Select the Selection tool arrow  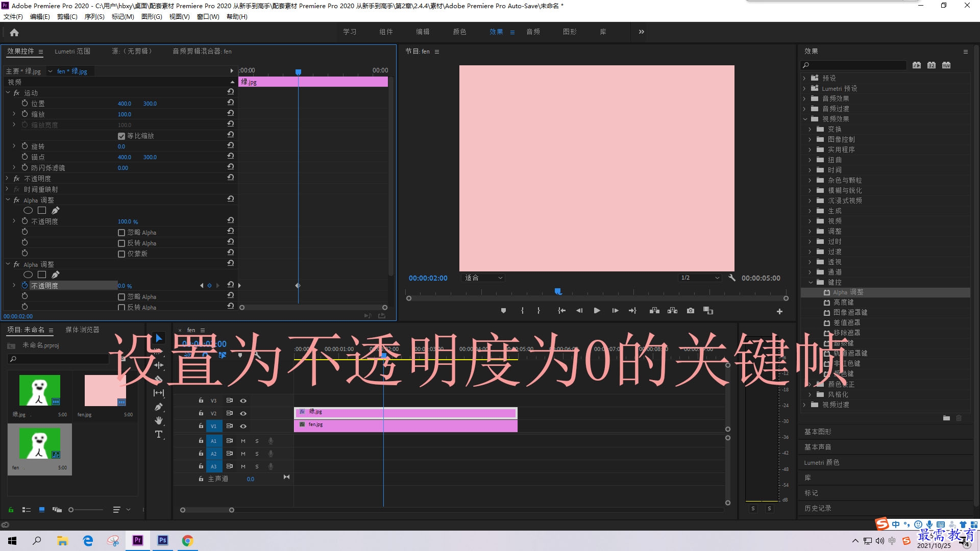(159, 338)
